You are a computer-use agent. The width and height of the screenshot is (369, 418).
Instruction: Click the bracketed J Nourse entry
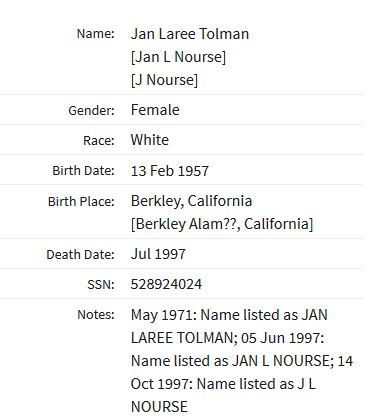164,80
